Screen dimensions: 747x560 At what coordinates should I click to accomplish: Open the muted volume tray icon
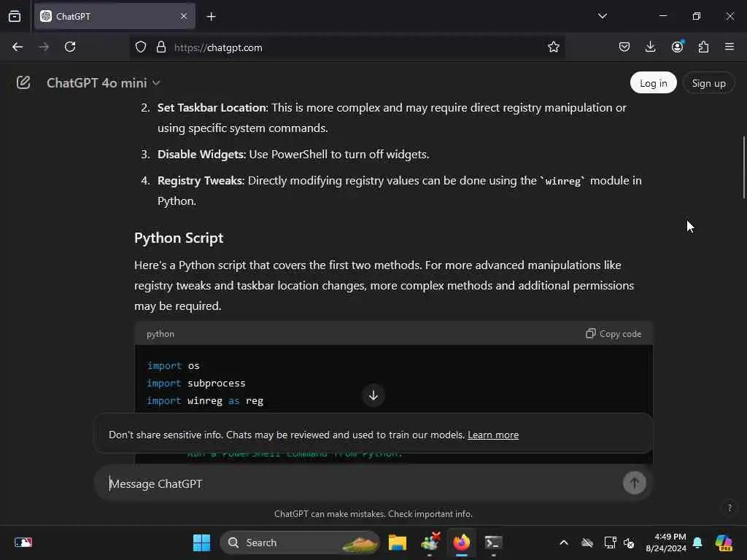point(628,542)
